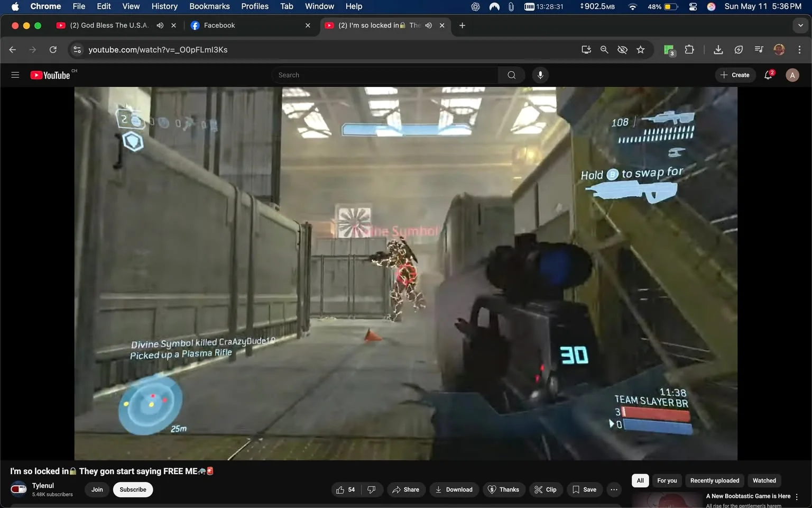Click the YouTube Search field
The width and height of the screenshot is (812, 508).
[x=385, y=75]
